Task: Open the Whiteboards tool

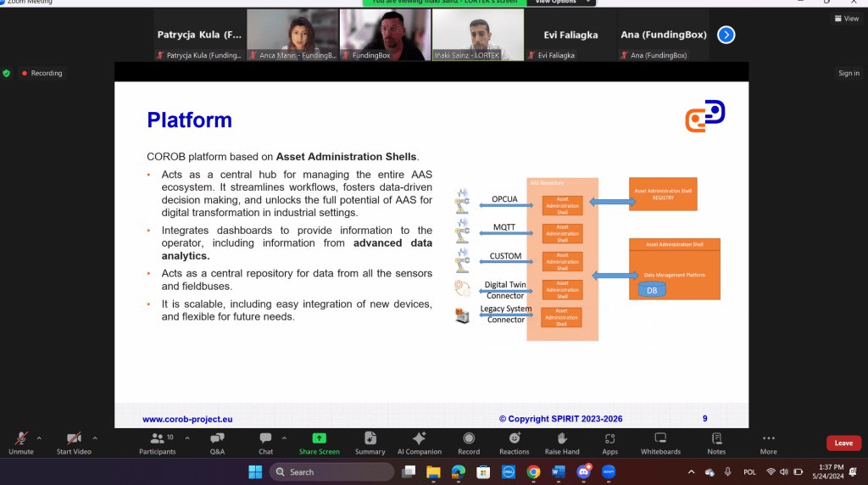Action: coord(660,439)
